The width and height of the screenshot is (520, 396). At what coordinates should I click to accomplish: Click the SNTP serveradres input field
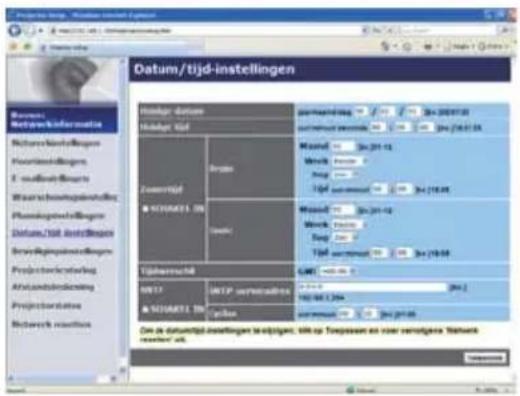[372, 287]
